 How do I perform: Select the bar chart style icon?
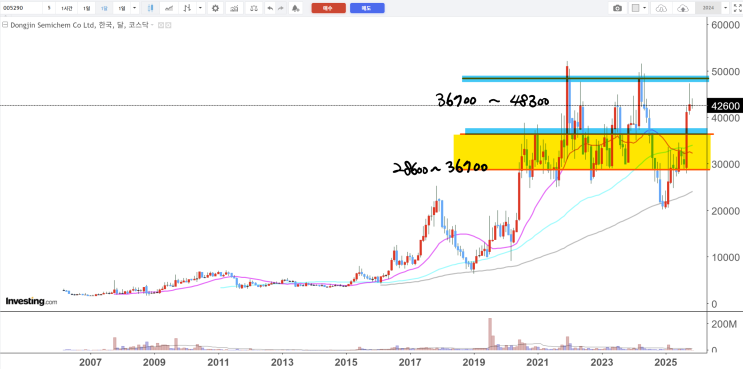pos(187,8)
